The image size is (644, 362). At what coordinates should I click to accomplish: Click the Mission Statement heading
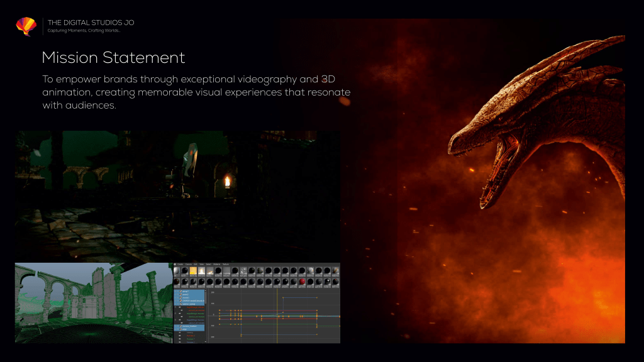click(x=113, y=58)
